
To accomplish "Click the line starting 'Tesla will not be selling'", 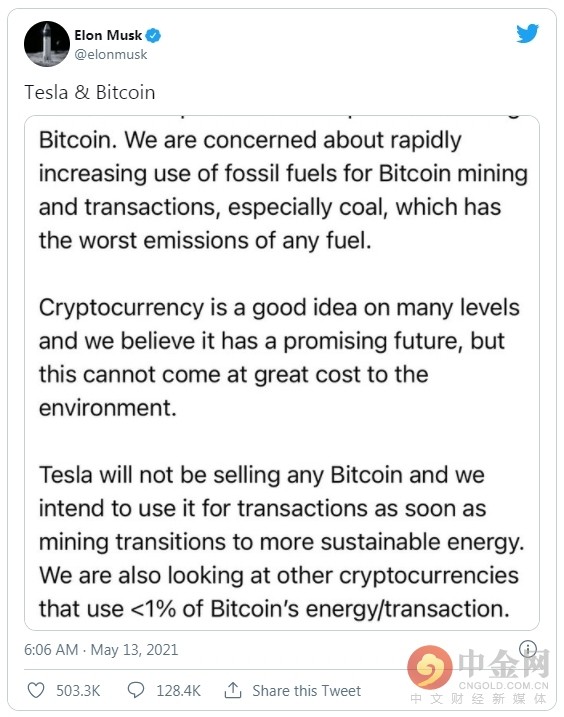I will tap(262, 475).
